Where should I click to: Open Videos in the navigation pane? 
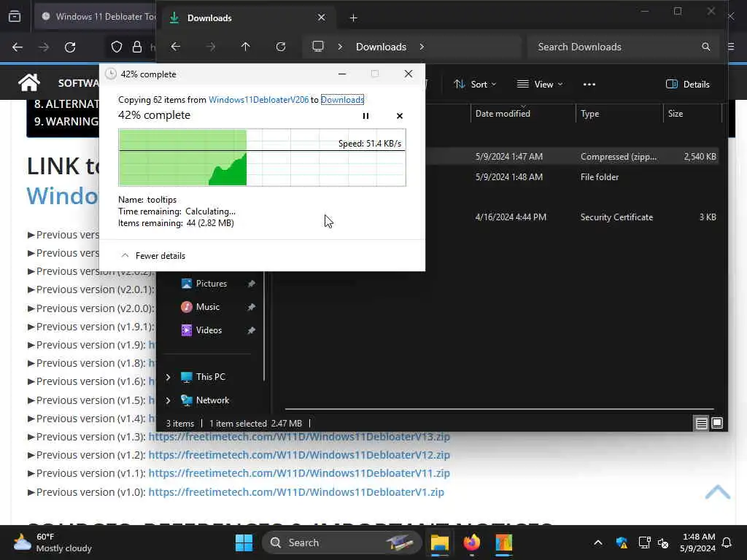pyautogui.click(x=208, y=330)
